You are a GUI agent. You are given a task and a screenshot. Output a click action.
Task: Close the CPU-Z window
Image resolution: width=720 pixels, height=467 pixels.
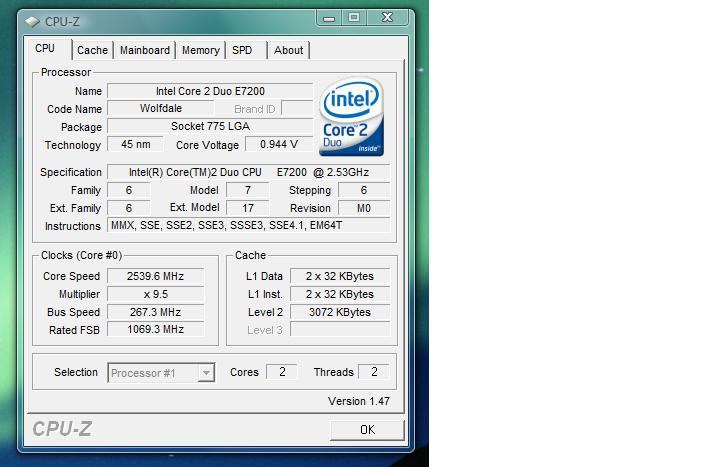(388, 18)
